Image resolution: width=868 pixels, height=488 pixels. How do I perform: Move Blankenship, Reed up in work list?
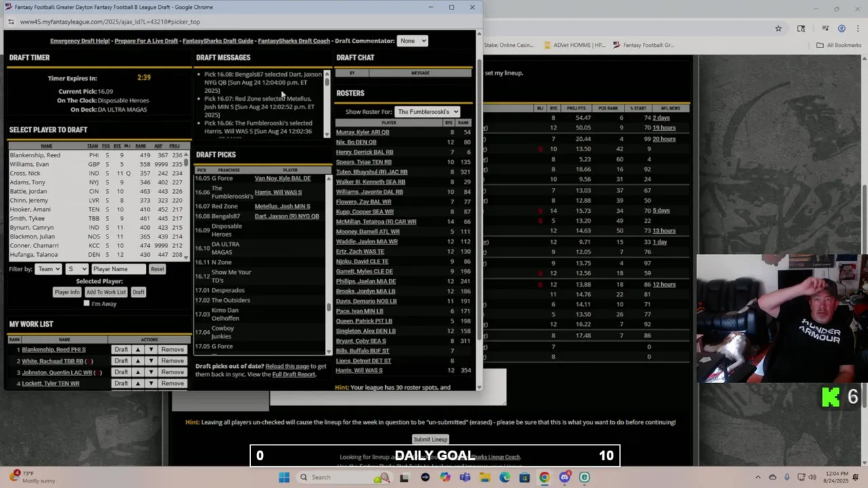point(138,350)
